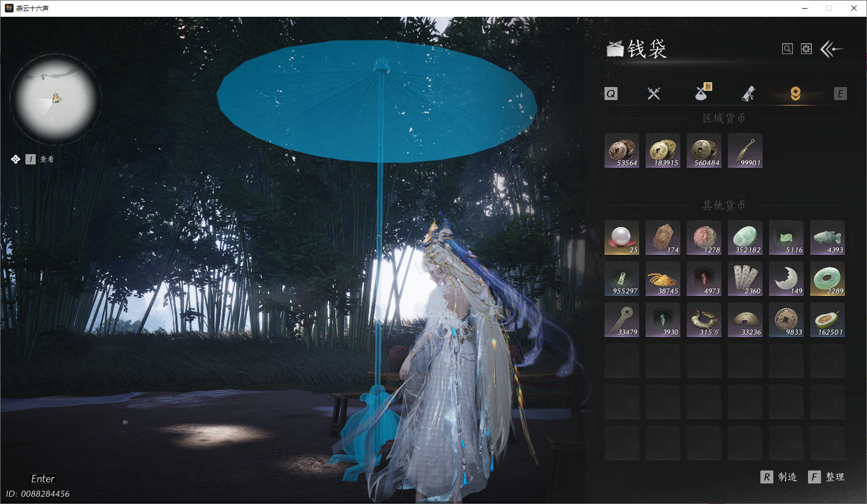The width and height of the screenshot is (867, 504).
Task: Switch to the crossed swords equipment tab
Action: [x=654, y=94]
